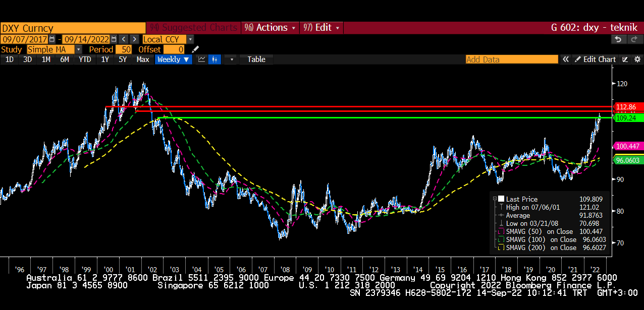
Task: Select the 5Y time range tab
Action: pyautogui.click(x=123, y=59)
